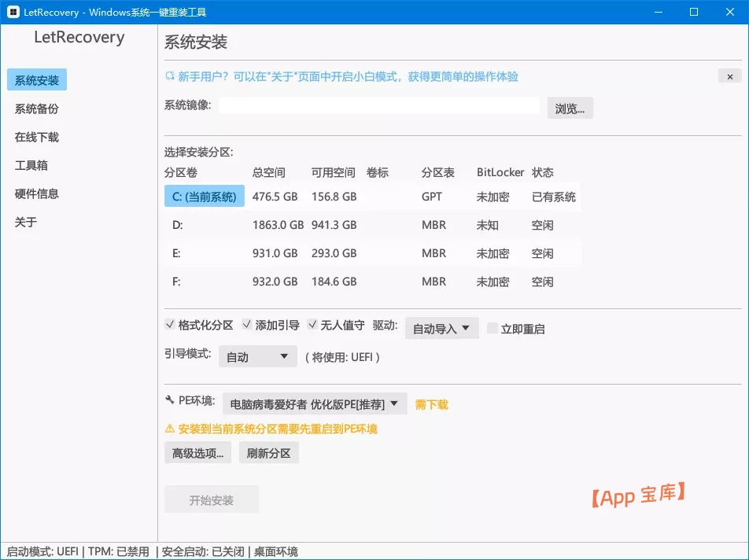Select the 系统安装 sidebar entry

tap(36, 79)
